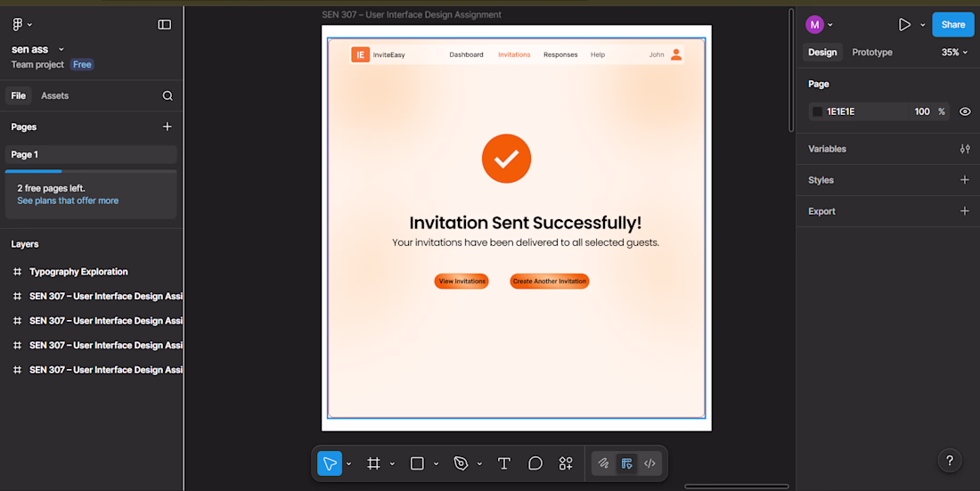Select the SEN 307 frame title label

(x=412, y=15)
